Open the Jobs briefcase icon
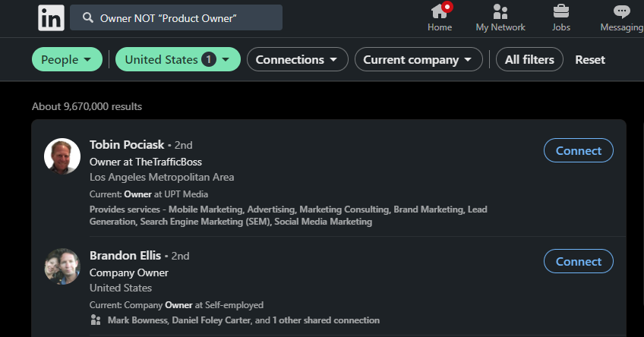The width and height of the screenshot is (644, 337). point(560,11)
